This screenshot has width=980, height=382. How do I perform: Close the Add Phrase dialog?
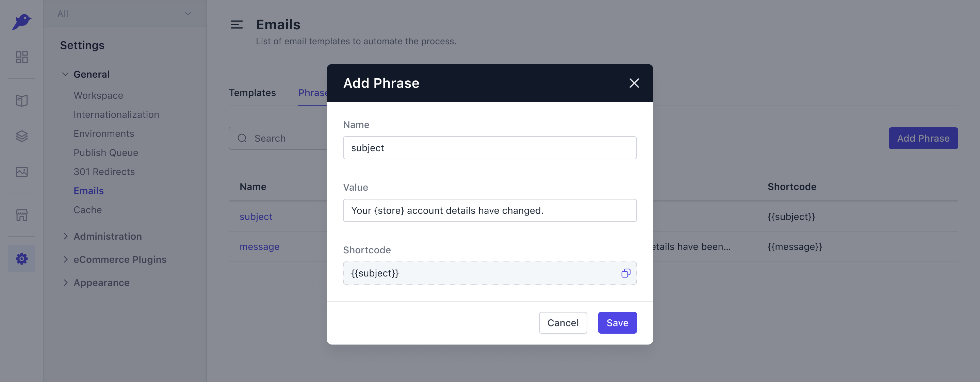coord(634,83)
